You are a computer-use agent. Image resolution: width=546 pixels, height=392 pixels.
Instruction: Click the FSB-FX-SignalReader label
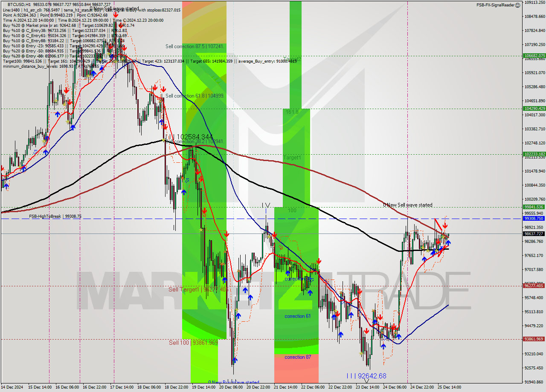pyautogui.click(x=495, y=5)
